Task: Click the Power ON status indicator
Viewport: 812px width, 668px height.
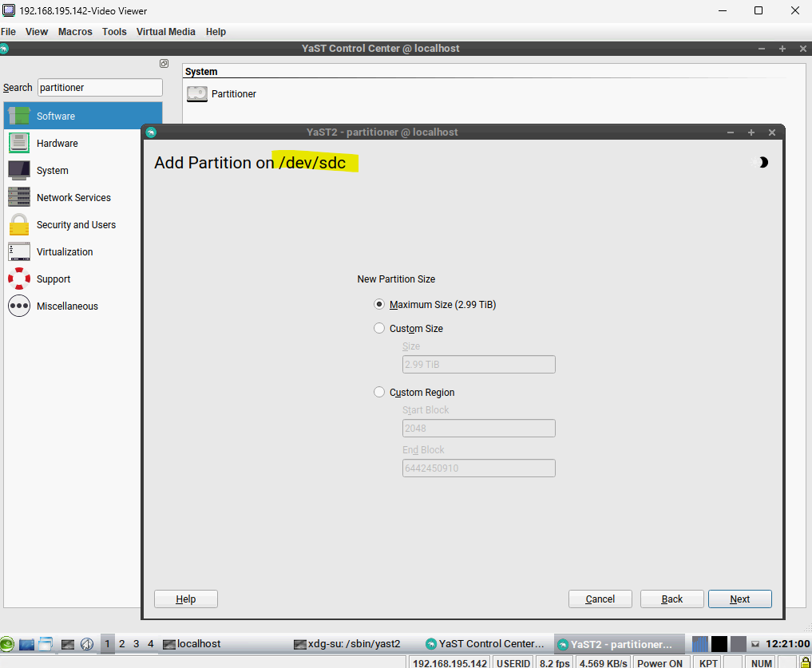Action: coord(660,663)
